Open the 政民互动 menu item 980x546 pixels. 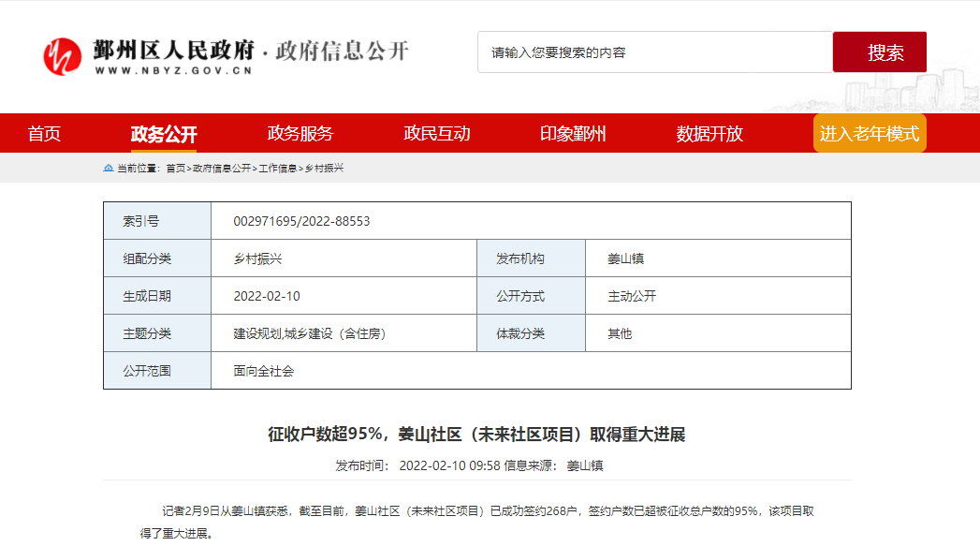(x=437, y=134)
